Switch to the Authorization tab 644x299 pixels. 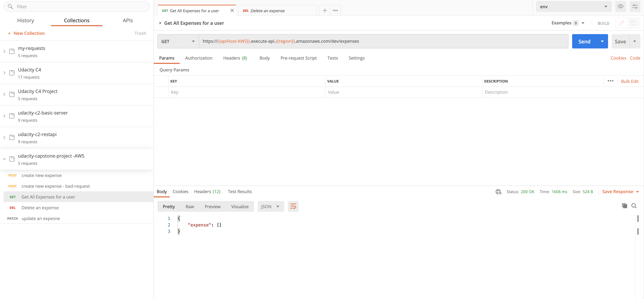pyautogui.click(x=199, y=58)
